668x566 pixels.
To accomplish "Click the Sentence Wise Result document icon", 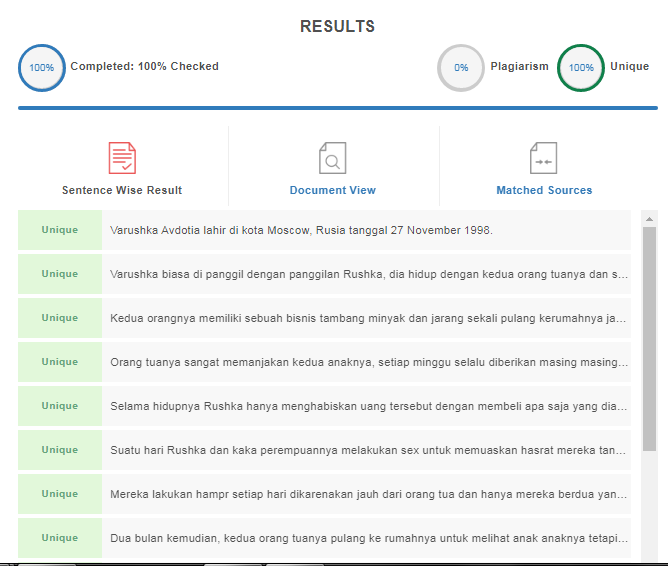I will pos(122,158).
